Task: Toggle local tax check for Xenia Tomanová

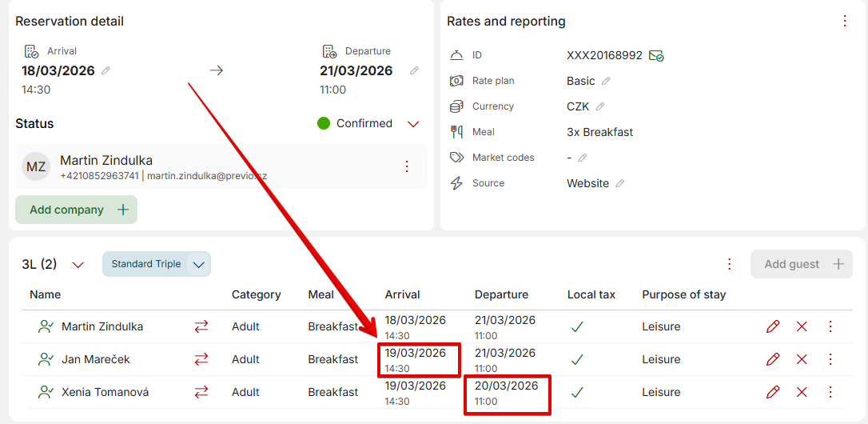Action: 577,392
